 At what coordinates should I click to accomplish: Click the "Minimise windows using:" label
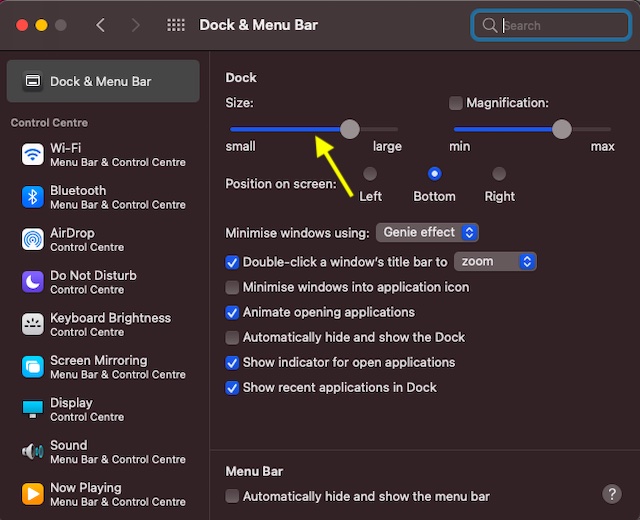click(x=297, y=233)
